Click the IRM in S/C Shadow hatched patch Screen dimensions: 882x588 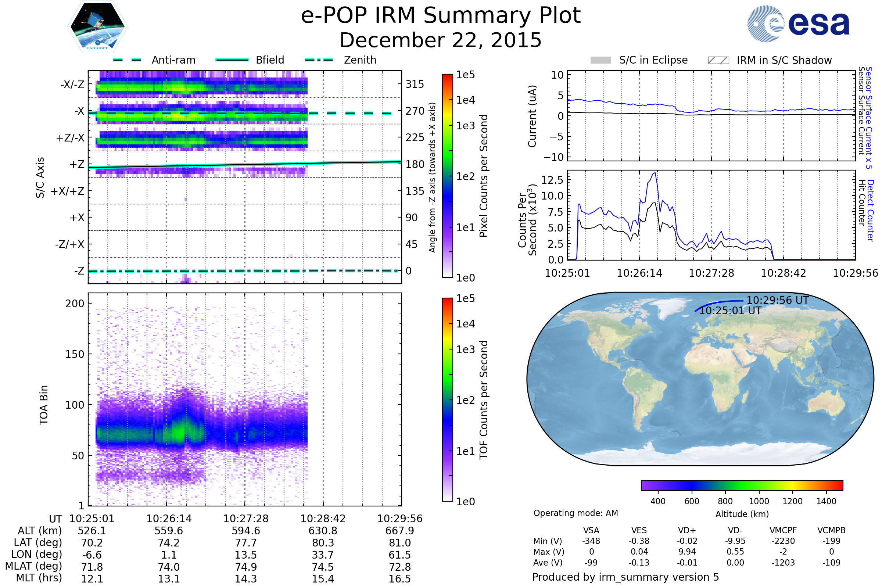(x=718, y=60)
